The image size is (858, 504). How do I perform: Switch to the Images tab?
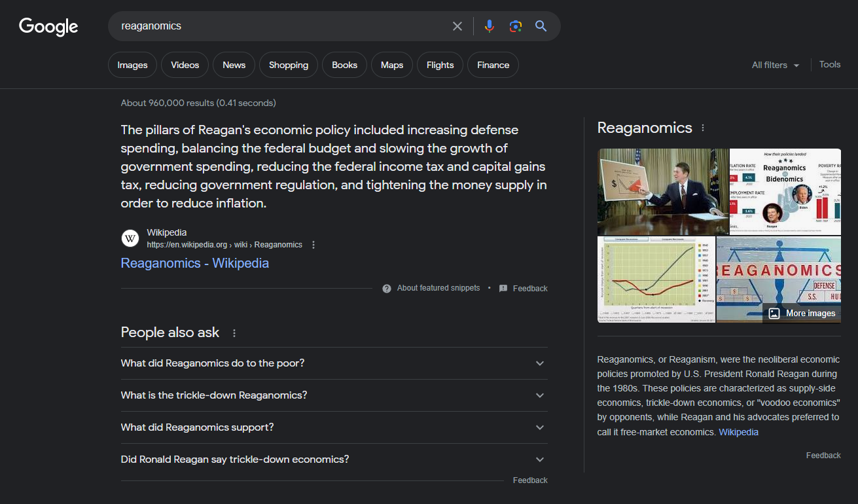[132, 65]
